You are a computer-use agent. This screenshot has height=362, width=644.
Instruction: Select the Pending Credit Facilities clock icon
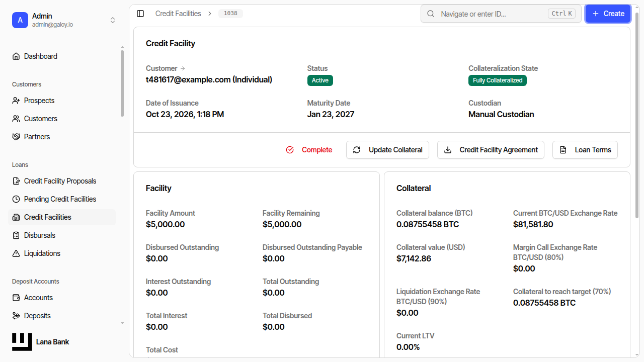(16, 199)
